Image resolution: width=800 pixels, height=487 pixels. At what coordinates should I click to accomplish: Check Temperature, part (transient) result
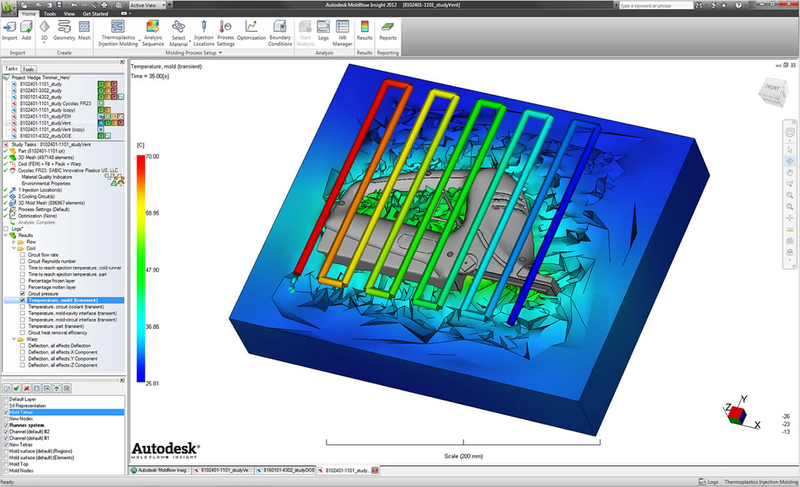point(22,326)
